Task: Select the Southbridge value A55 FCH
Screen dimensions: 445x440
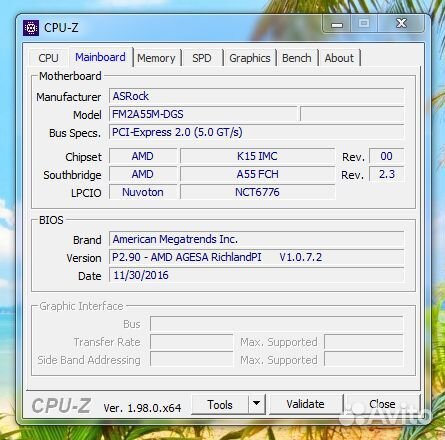Action: pos(257,174)
